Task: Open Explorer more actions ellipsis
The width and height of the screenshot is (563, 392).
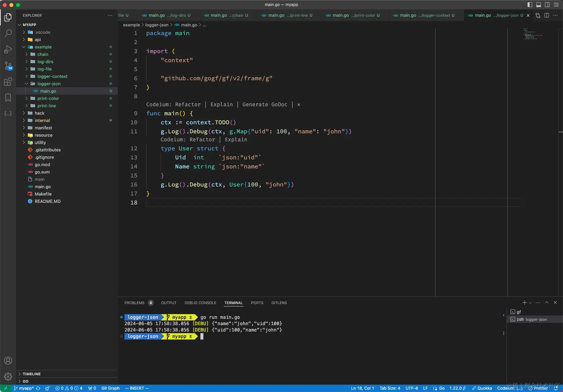Action: tap(110, 15)
